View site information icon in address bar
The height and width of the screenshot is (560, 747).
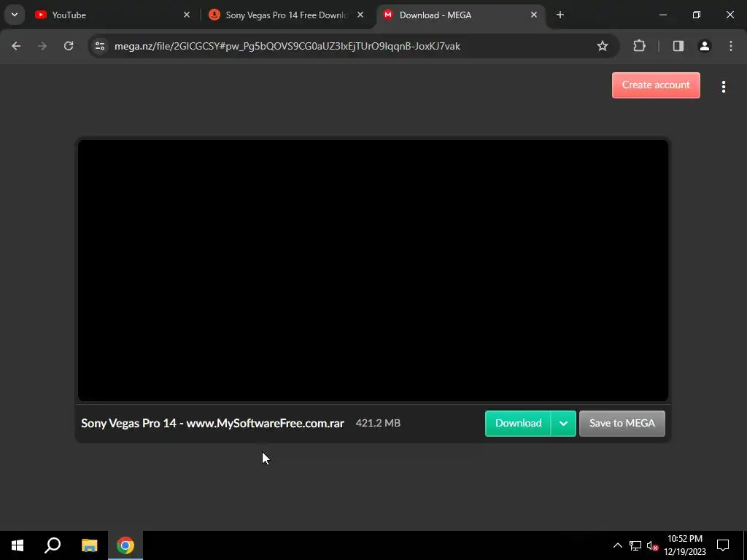click(100, 46)
